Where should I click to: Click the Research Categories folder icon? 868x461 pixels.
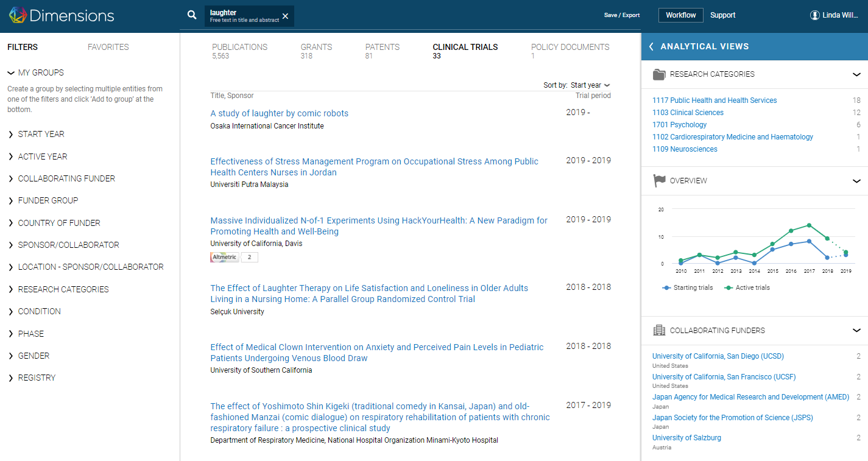click(x=659, y=74)
